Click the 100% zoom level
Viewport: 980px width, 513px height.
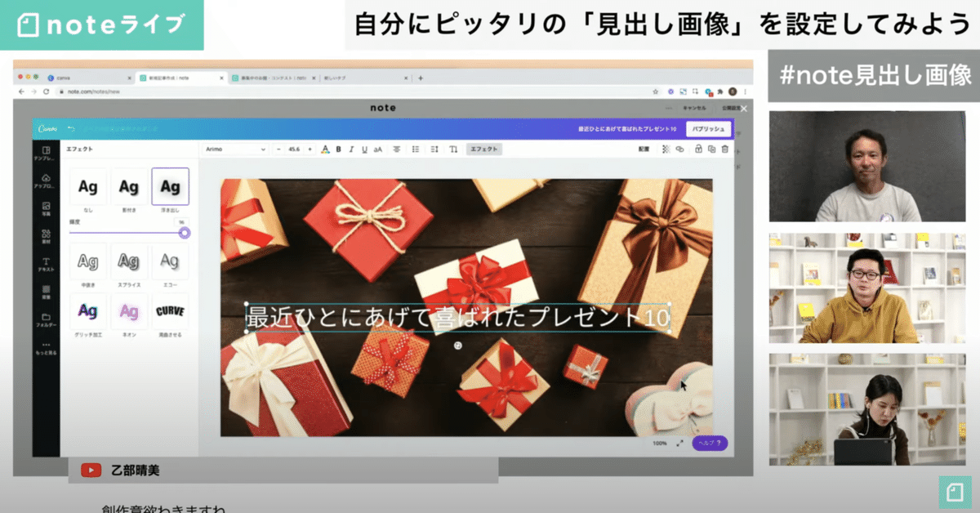coord(660,443)
